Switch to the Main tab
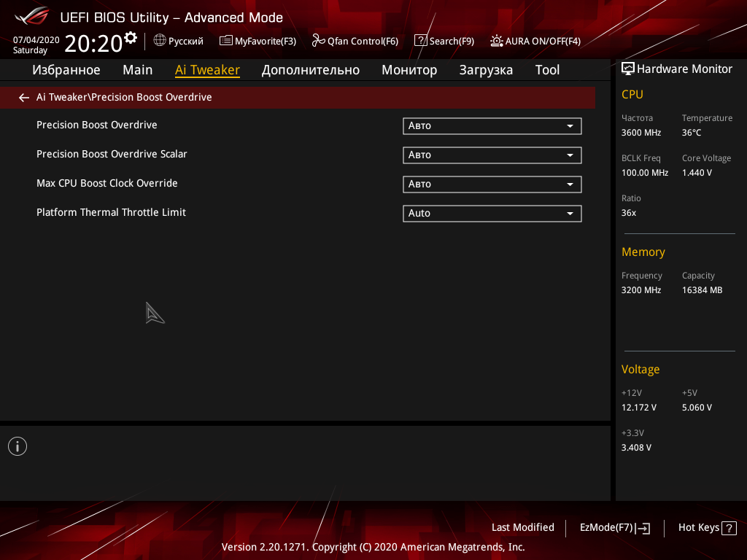This screenshot has height=560, width=747. 138,70
